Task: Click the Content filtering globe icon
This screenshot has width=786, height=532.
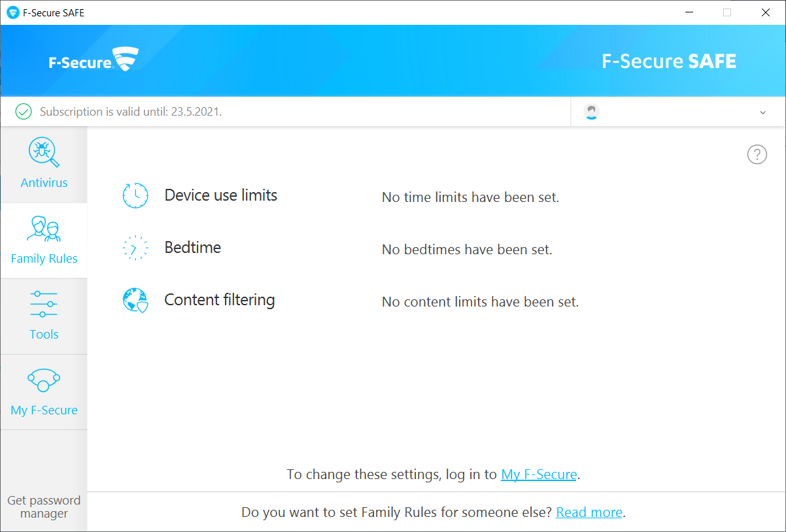Action: pyautogui.click(x=135, y=301)
